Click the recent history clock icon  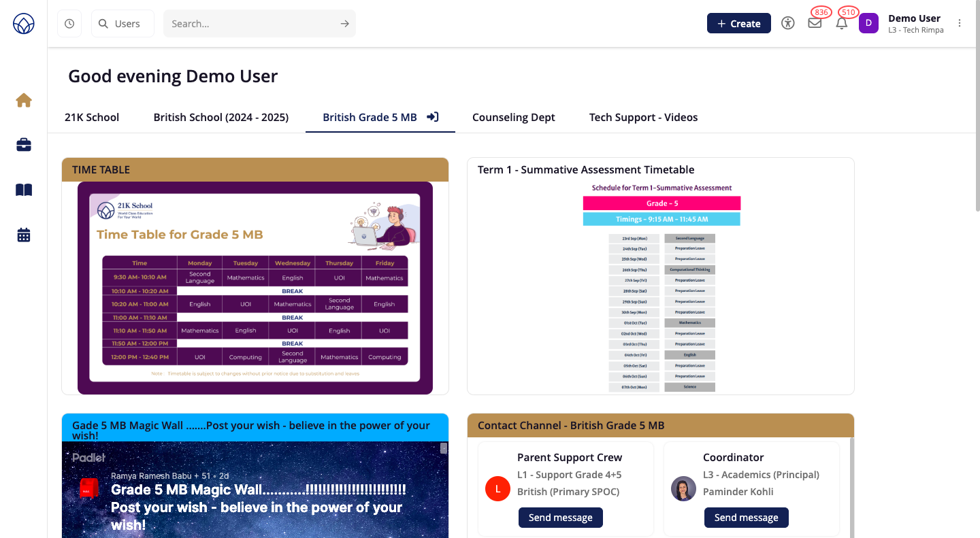pos(69,24)
